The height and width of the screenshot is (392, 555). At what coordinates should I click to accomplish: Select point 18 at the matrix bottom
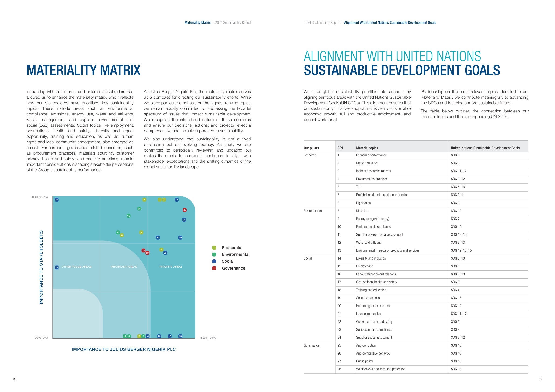180,336
